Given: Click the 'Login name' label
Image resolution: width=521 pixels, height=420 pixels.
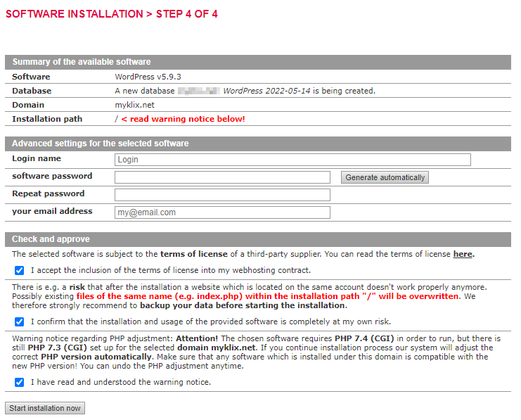Looking at the screenshot, I should click(37, 158).
